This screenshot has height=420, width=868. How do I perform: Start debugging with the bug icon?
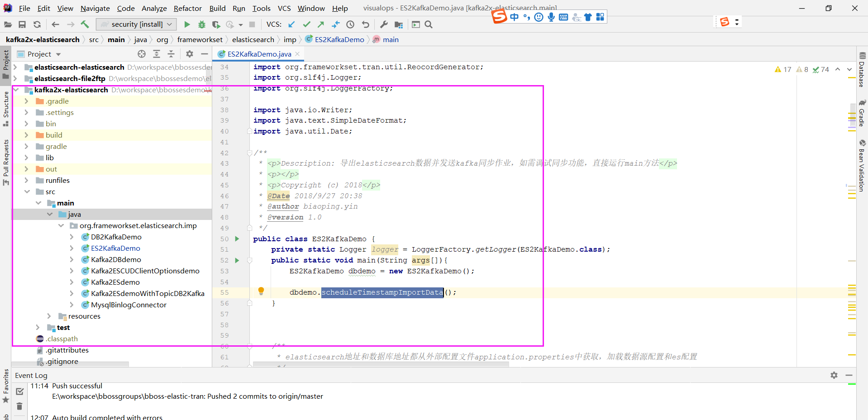[x=202, y=24]
